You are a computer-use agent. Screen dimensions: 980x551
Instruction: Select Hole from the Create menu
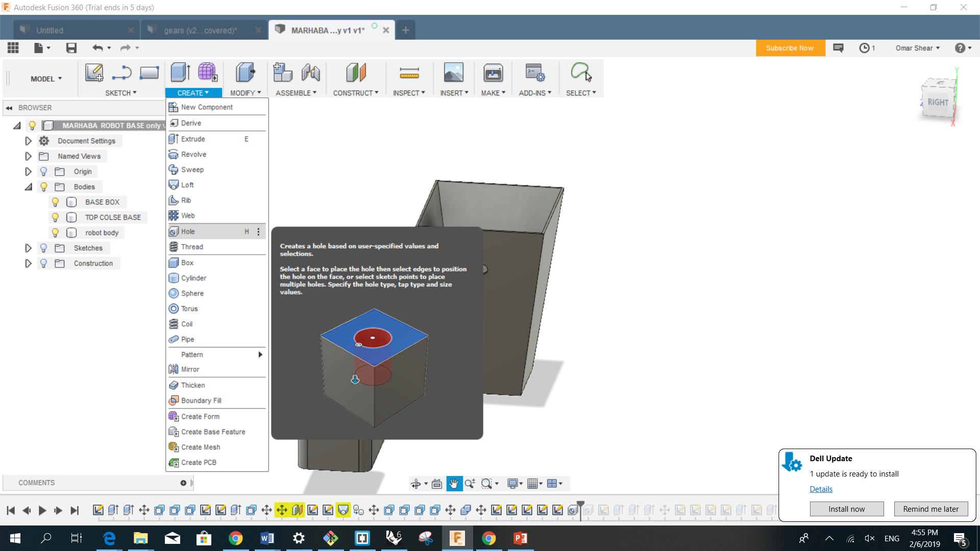(217, 232)
